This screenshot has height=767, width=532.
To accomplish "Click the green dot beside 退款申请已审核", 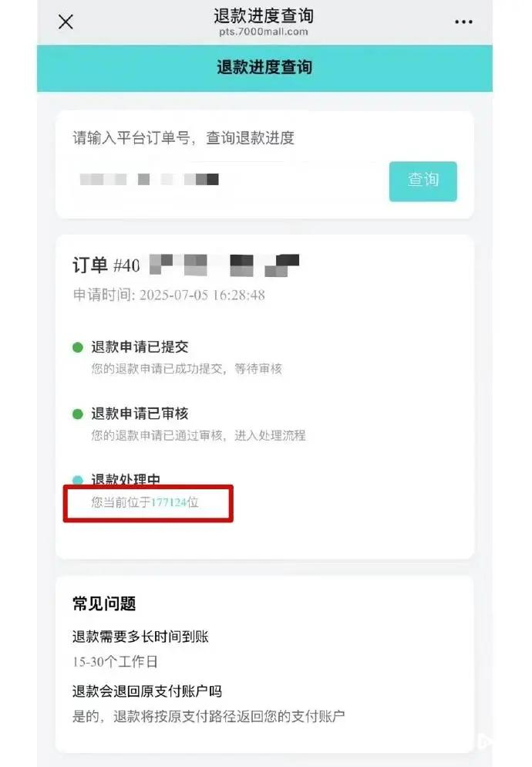I will click(x=77, y=414).
